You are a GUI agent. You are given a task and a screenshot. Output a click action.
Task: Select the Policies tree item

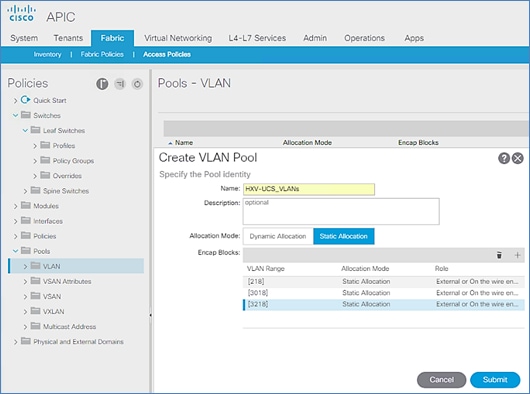pos(45,236)
